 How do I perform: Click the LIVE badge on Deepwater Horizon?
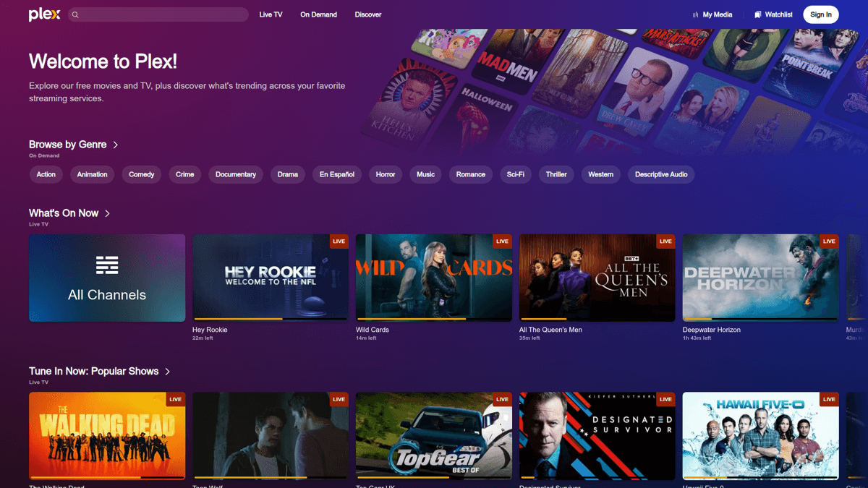coord(829,241)
